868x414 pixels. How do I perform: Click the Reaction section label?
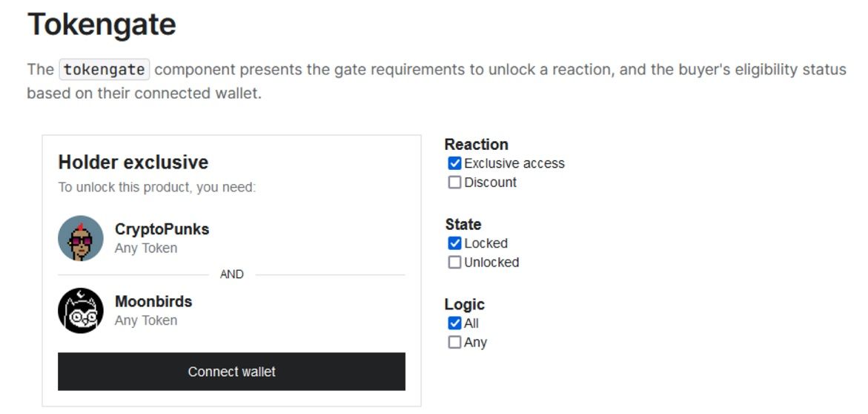pyautogui.click(x=476, y=144)
